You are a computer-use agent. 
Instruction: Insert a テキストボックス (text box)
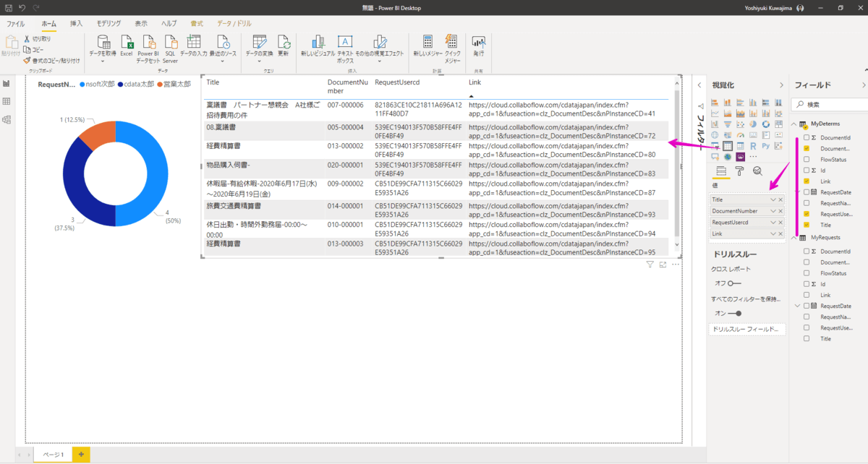pos(345,49)
